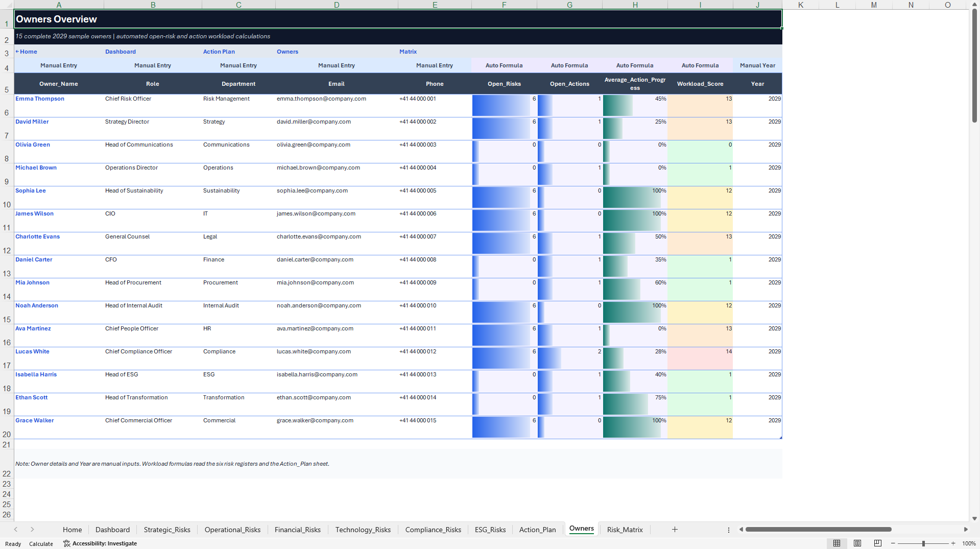Click the 100% zoom level

[x=969, y=543]
